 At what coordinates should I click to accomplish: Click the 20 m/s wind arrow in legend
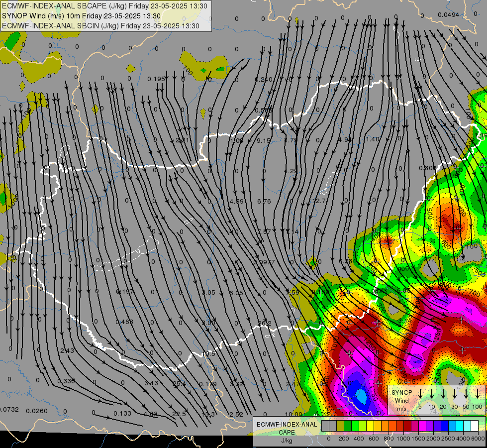[443, 393]
